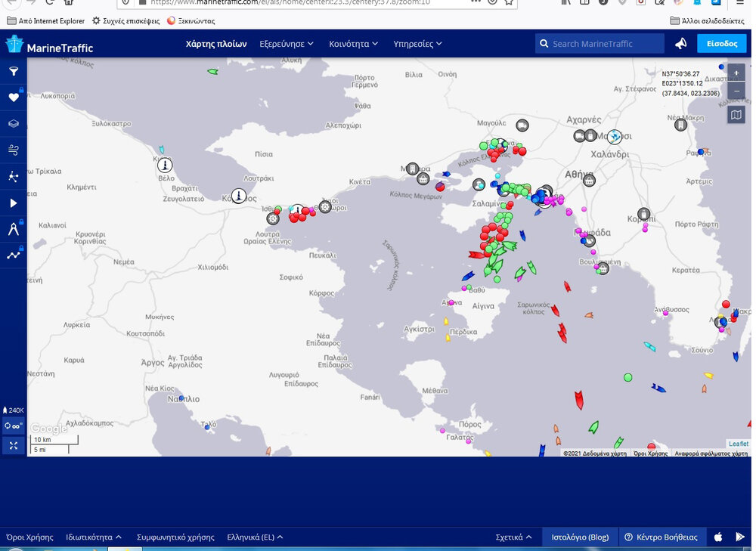Toggle the auto-refresh infinity control
Image resolution: width=756 pixels, height=551 pixels.
[14, 426]
